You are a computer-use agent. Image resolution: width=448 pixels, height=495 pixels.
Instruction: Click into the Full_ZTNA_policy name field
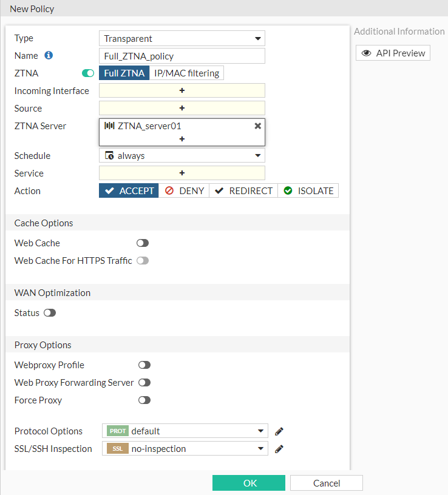pos(182,55)
